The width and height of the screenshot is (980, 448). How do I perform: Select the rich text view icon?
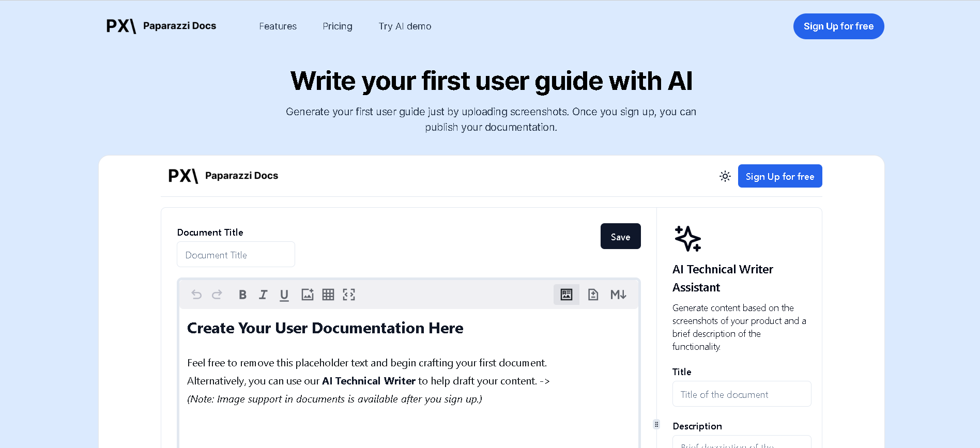click(566, 295)
